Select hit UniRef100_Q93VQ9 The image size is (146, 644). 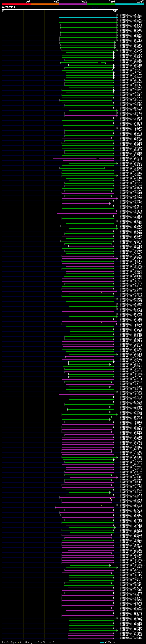tap(131, 35)
